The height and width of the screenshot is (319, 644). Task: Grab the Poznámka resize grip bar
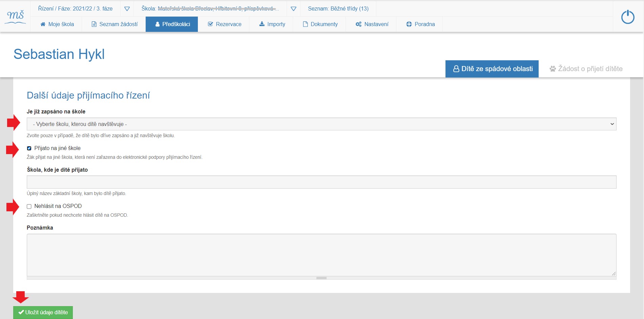[321, 278]
